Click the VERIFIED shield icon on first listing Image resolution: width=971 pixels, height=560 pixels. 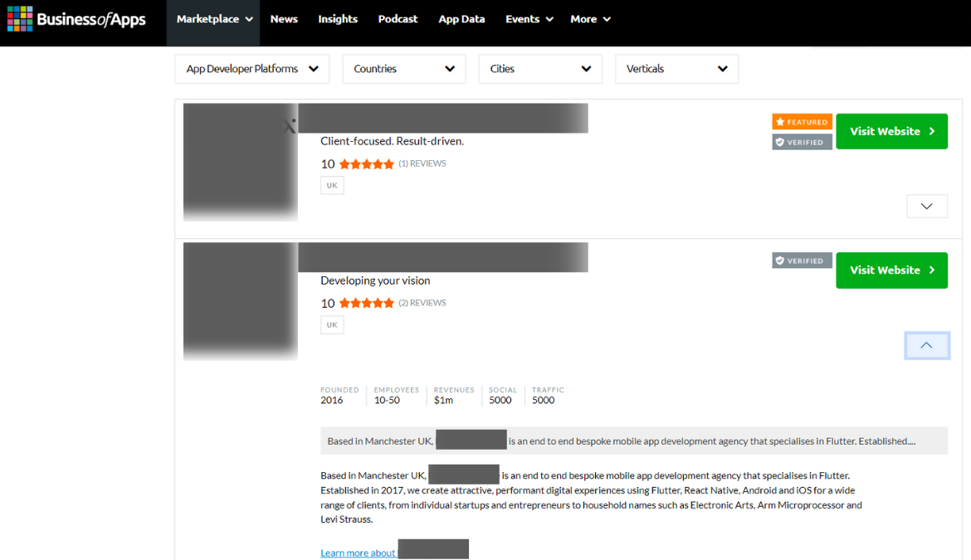coord(781,142)
